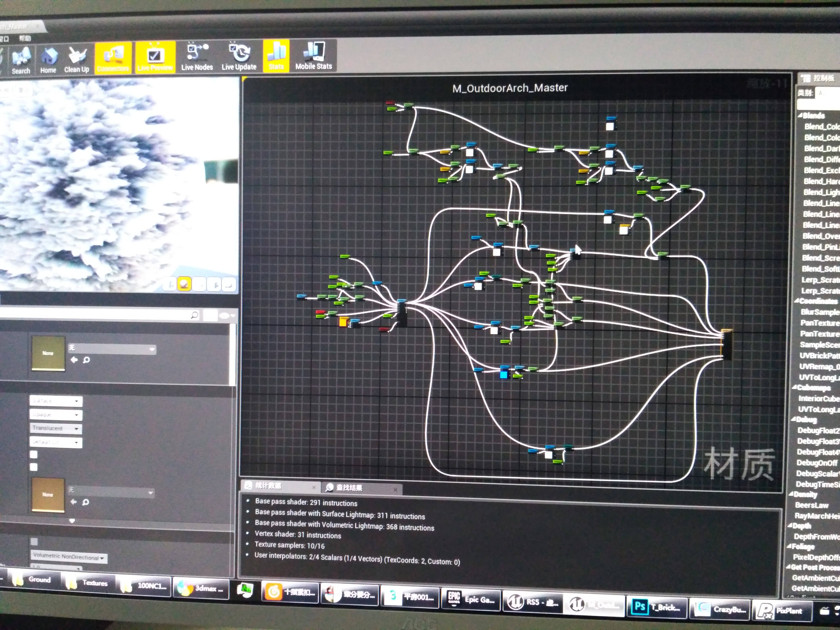The height and width of the screenshot is (630, 840).
Task: Click the olive None texture thumbnail
Action: pyautogui.click(x=48, y=353)
